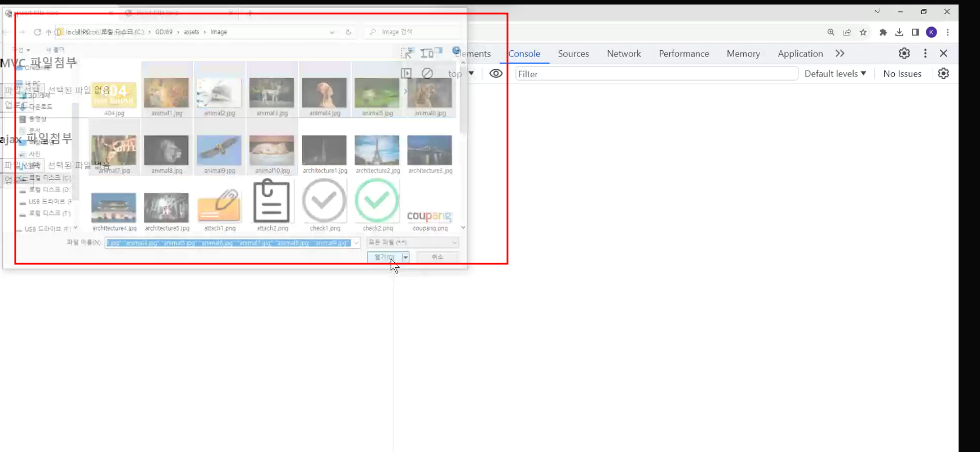The image size is (980, 452).
Task: Toggle the console sidebar in DevTools
Action: coord(406,73)
